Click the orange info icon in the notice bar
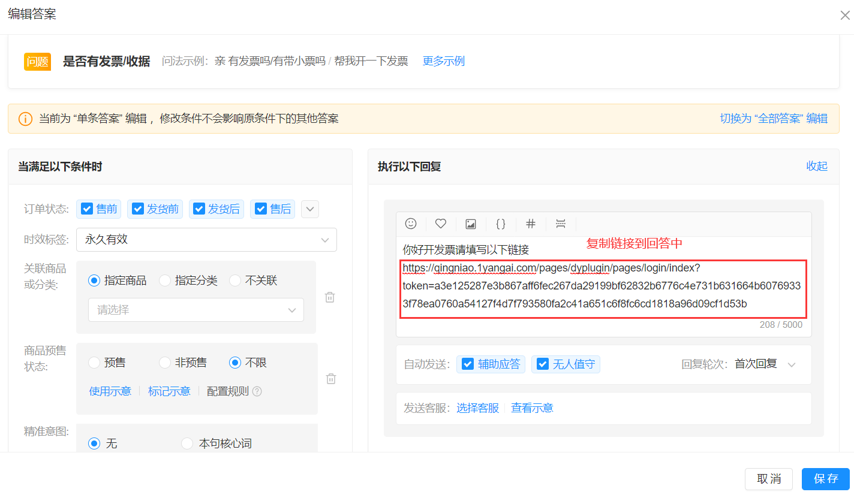 (25, 119)
